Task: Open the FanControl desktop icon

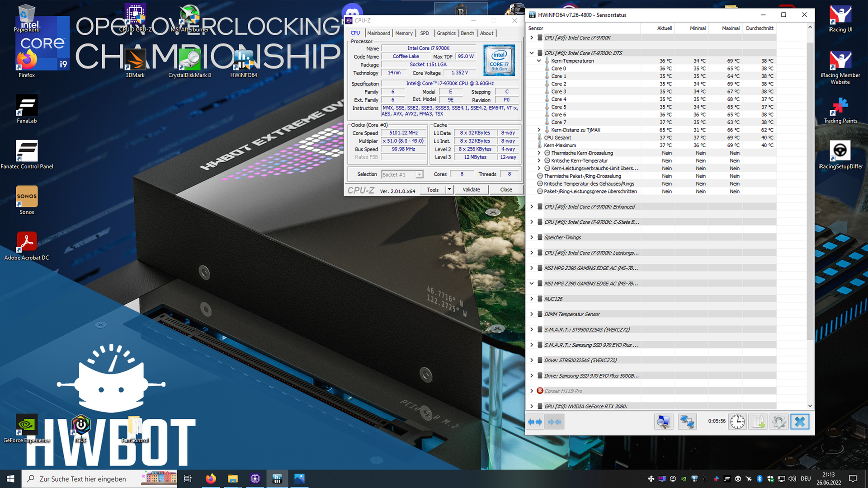Action: tap(135, 428)
